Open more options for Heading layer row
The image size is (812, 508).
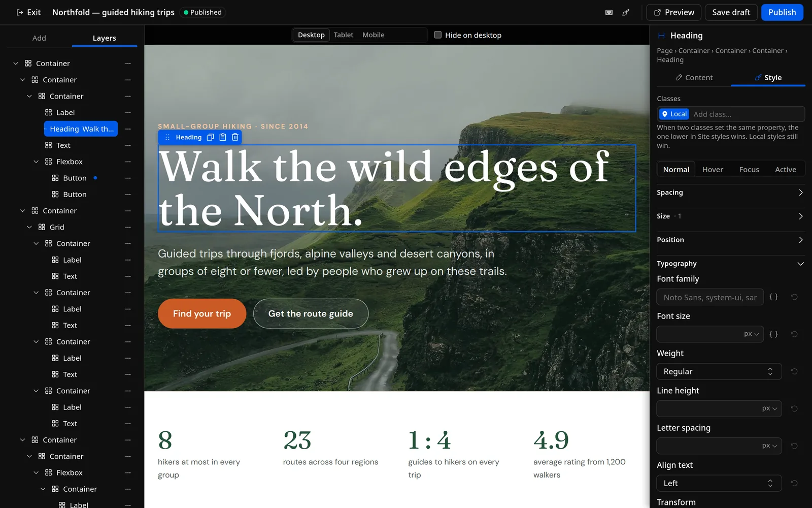(x=128, y=129)
